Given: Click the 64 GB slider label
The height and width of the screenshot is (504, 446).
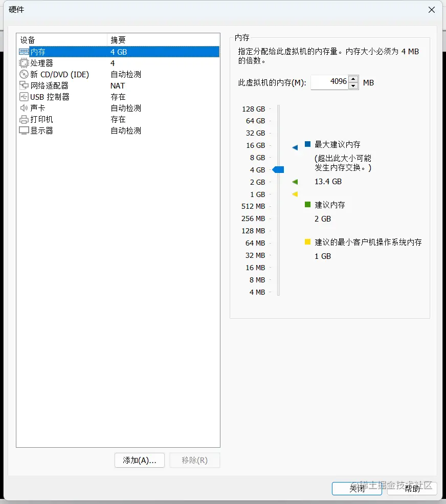Looking at the screenshot, I should pyautogui.click(x=255, y=121).
